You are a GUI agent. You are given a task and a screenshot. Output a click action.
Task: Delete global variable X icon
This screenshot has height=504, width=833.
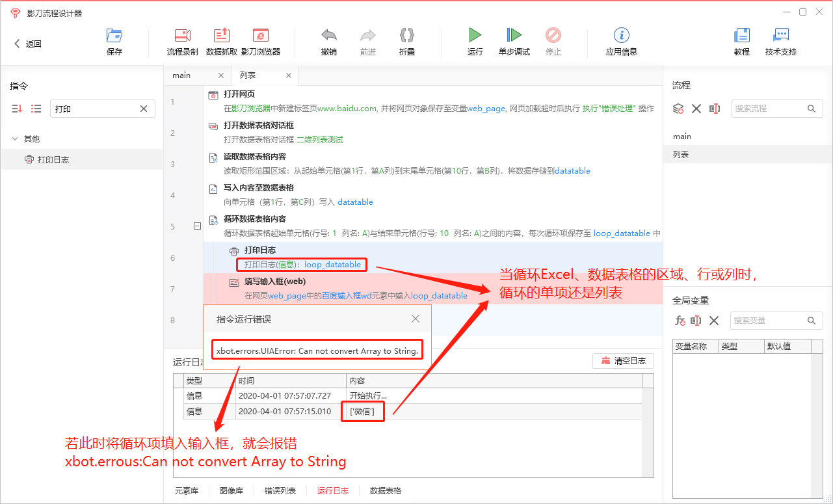pos(714,321)
